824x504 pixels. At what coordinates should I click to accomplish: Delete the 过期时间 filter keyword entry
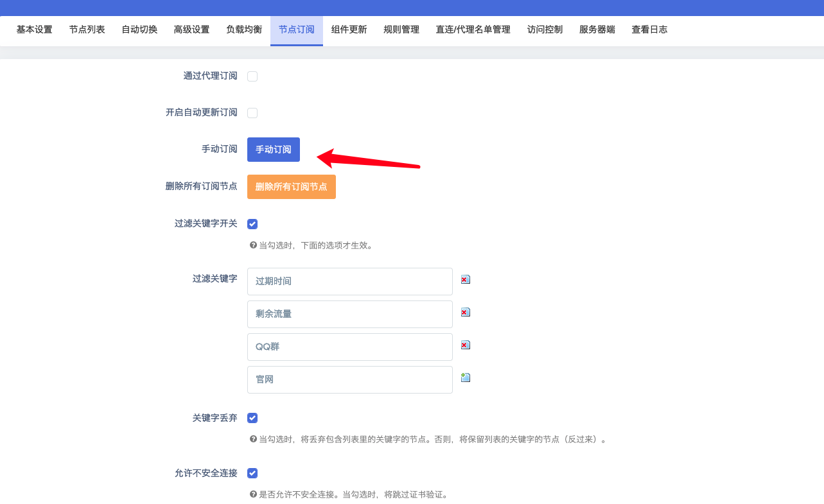466,279
